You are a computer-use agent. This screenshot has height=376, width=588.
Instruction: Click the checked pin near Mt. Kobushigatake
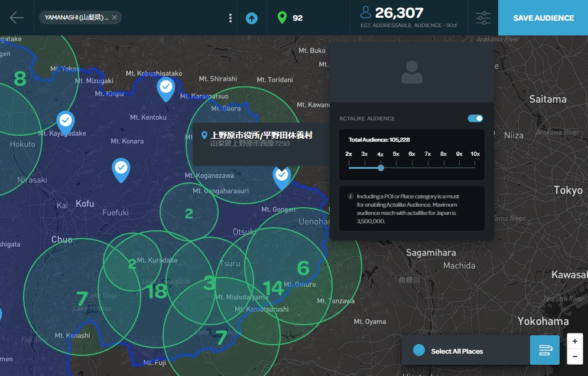[x=166, y=89]
